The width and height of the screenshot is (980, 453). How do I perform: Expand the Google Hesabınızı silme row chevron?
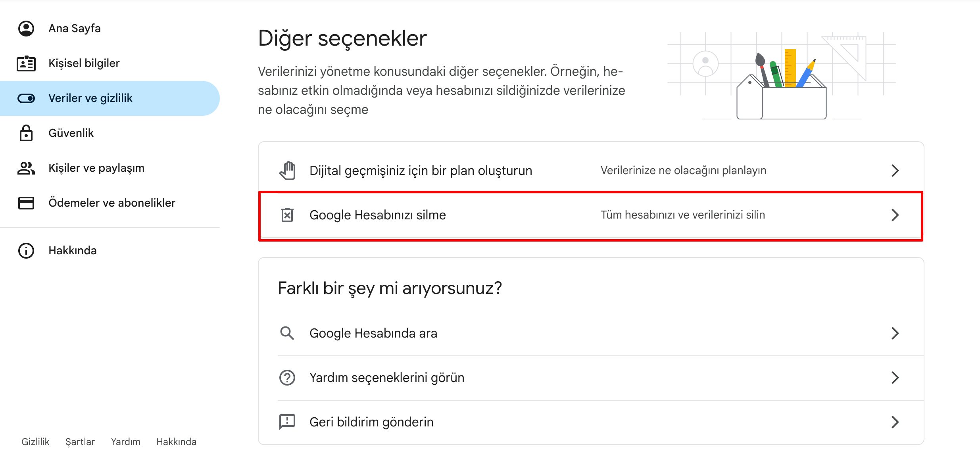(x=895, y=215)
